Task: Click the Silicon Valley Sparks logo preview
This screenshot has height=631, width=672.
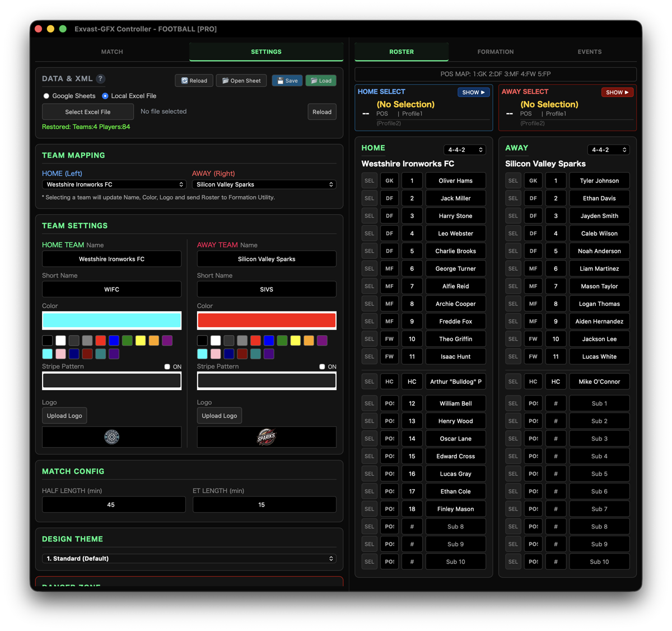Action: pyautogui.click(x=267, y=437)
